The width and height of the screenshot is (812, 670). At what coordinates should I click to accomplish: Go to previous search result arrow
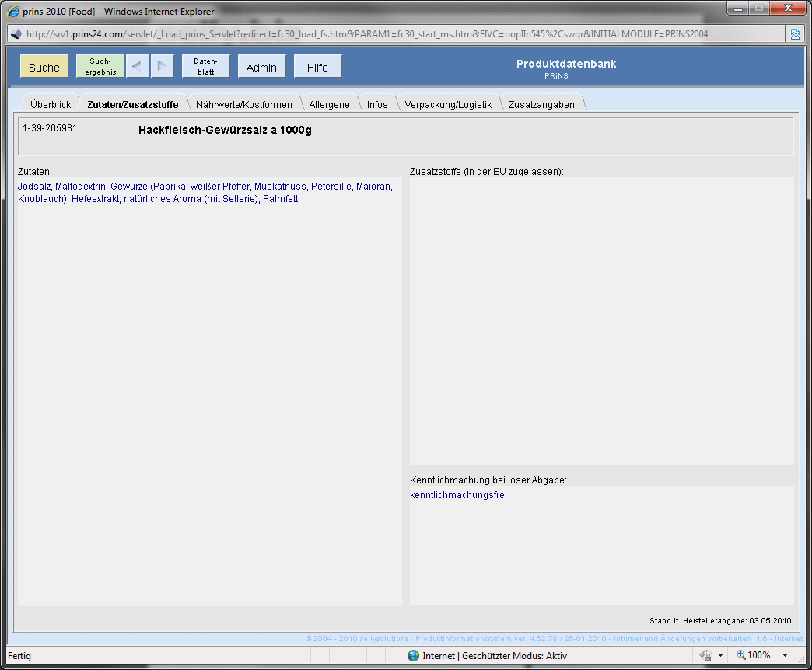pyautogui.click(x=136, y=67)
